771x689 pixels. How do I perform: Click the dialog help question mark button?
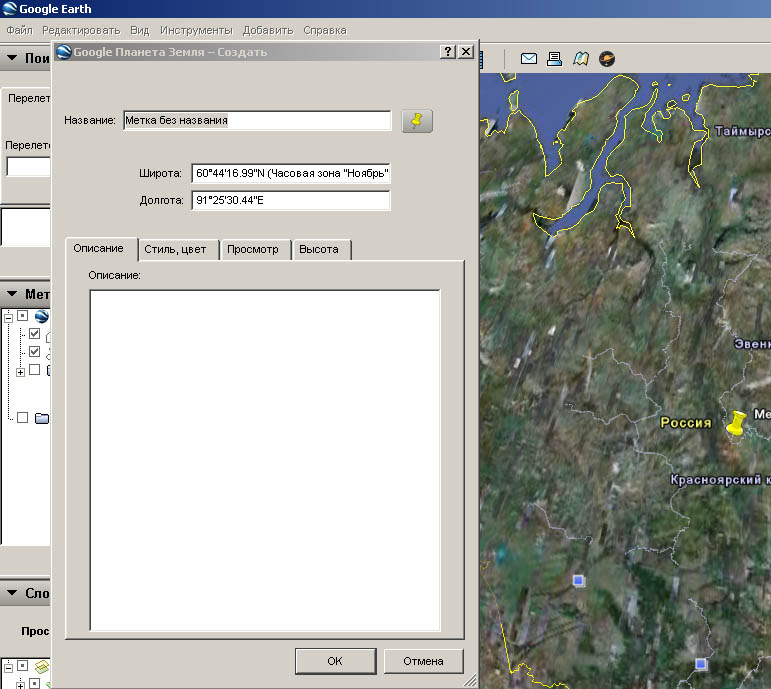click(447, 52)
